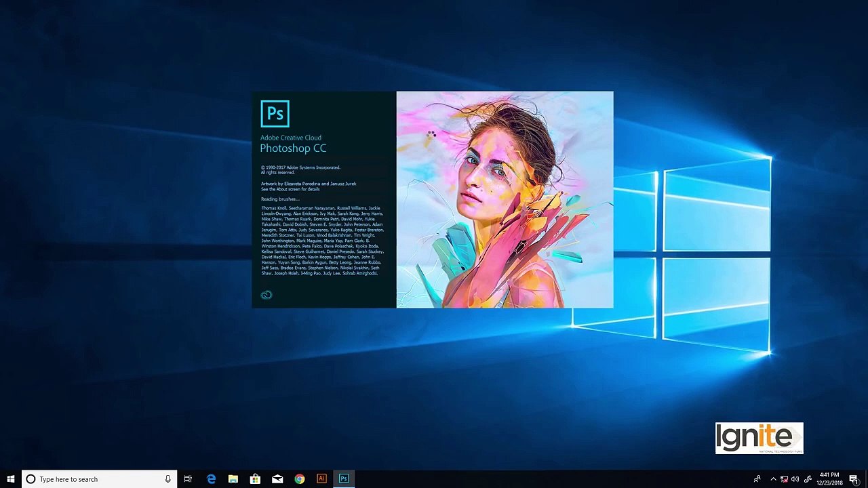
Task: Launch Microsoft Edge from the taskbar
Action: click(x=211, y=479)
